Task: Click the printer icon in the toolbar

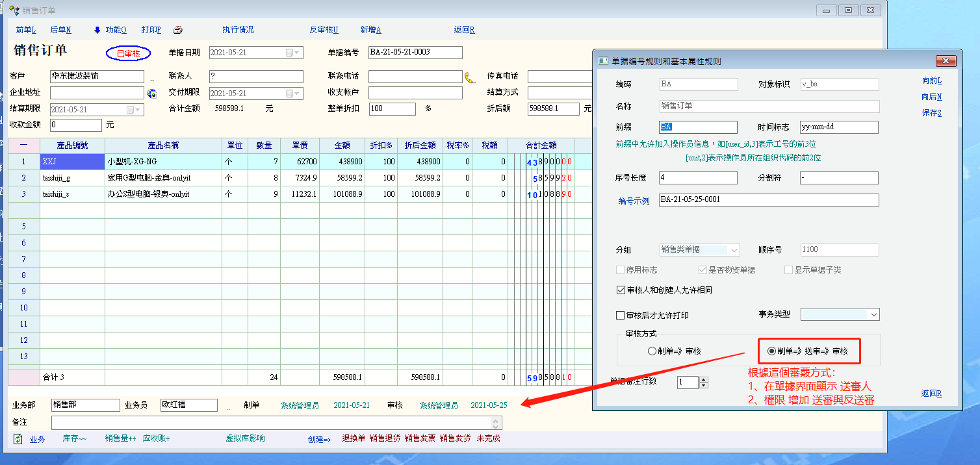Action: 177,30
